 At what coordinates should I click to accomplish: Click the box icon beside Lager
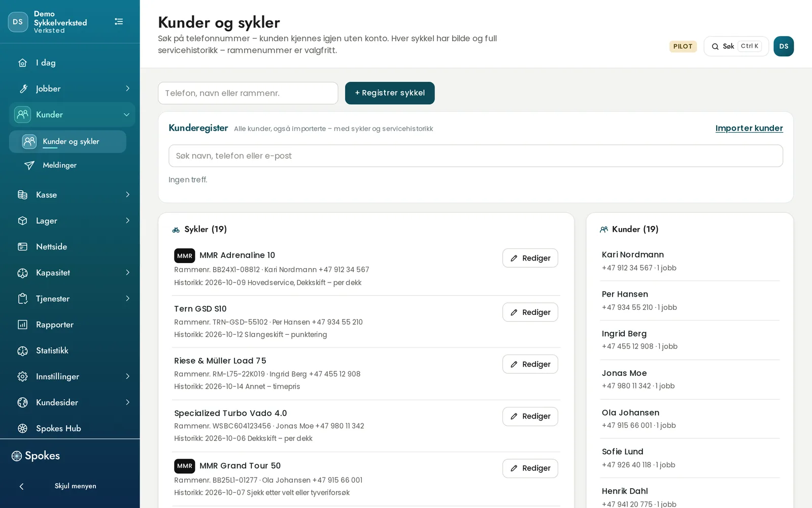point(22,220)
